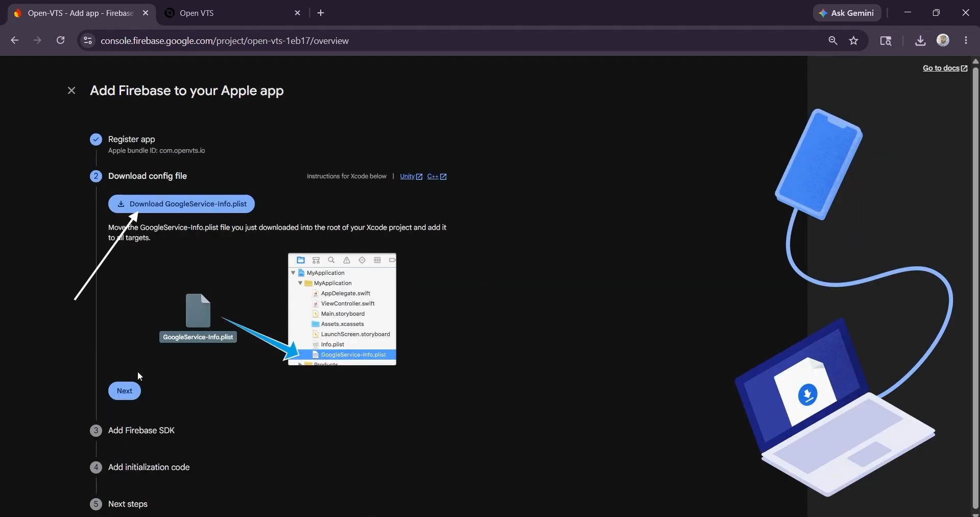
Task: Click the Download config file step heading
Action: 148,176
